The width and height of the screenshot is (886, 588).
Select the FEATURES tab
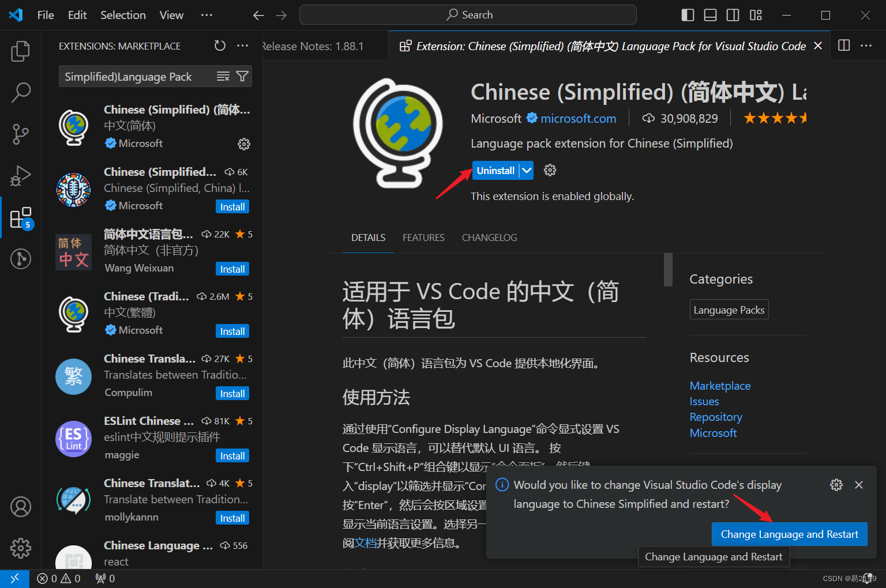pos(423,238)
